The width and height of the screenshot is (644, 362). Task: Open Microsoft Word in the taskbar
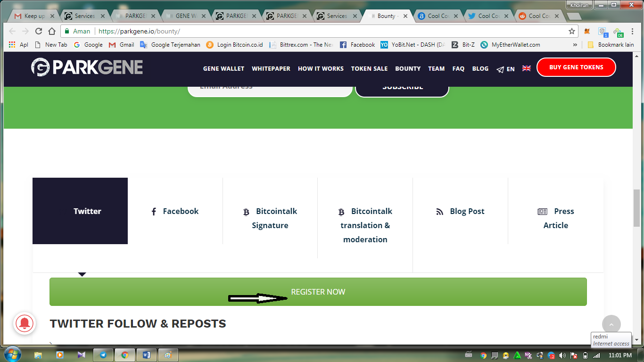(146, 355)
